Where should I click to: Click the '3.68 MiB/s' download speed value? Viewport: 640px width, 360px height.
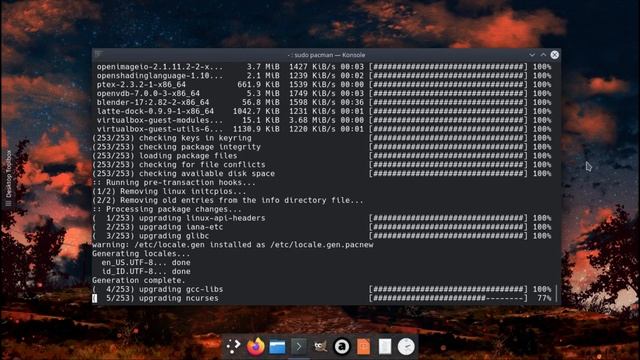(312, 120)
